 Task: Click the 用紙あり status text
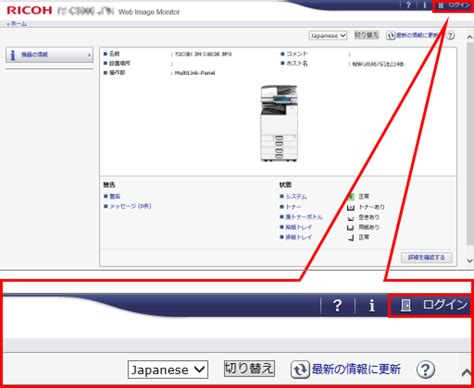(x=369, y=227)
